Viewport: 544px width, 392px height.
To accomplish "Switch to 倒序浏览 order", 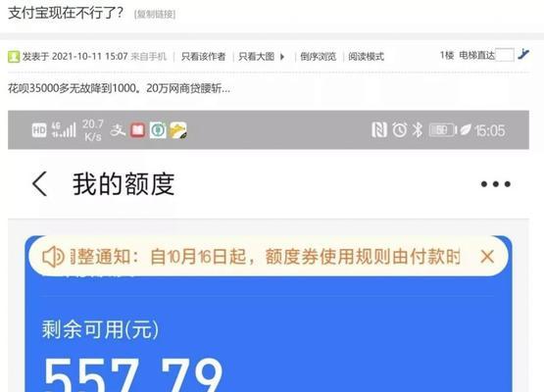I will pyautogui.click(x=319, y=57).
